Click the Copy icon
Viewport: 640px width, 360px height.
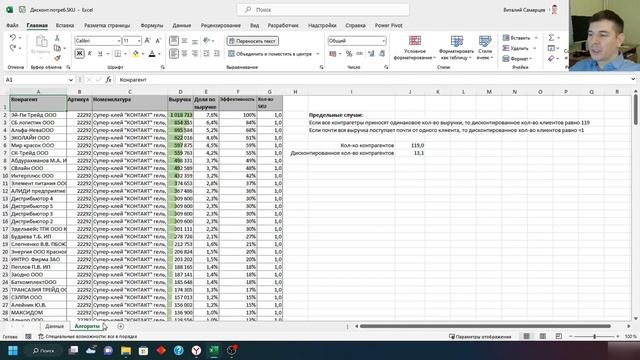[57, 48]
